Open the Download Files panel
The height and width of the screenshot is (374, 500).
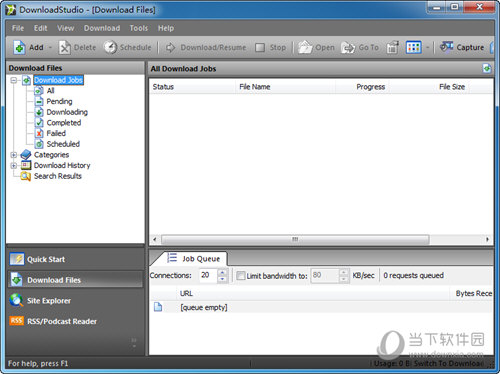click(x=76, y=280)
